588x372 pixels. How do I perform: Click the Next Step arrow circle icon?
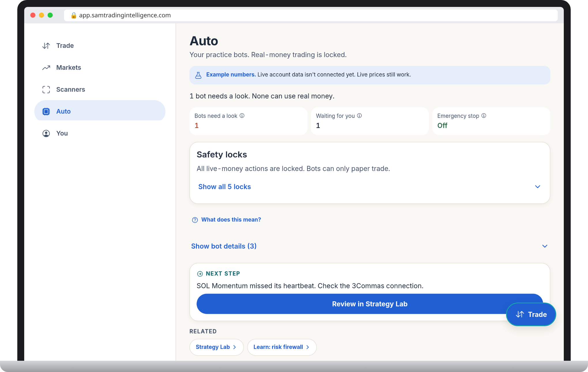pos(200,274)
